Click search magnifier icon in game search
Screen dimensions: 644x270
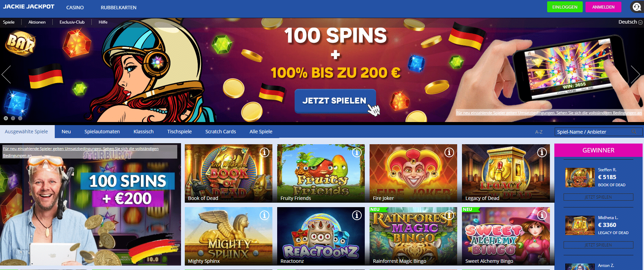(x=634, y=132)
